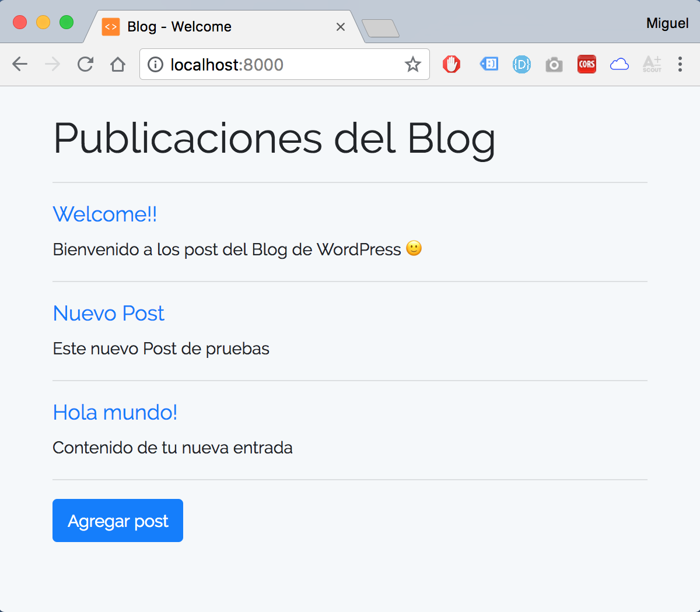
Task: Click the camera screenshot extension
Action: point(554,64)
